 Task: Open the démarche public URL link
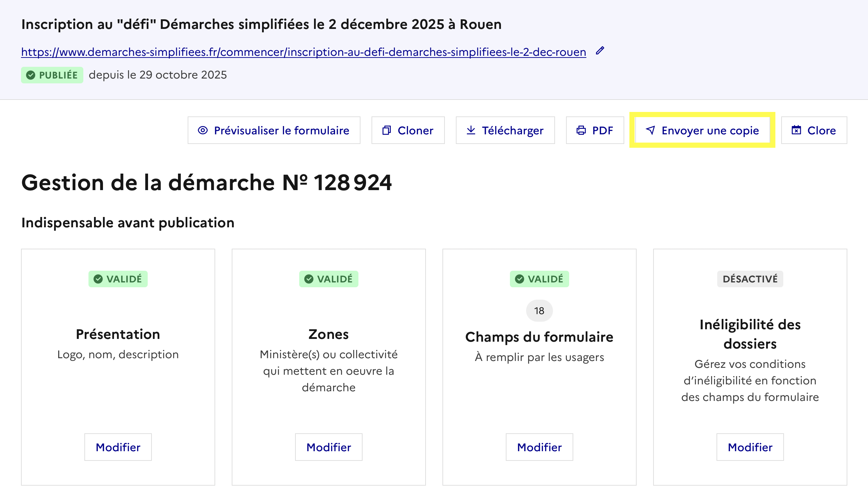(303, 52)
